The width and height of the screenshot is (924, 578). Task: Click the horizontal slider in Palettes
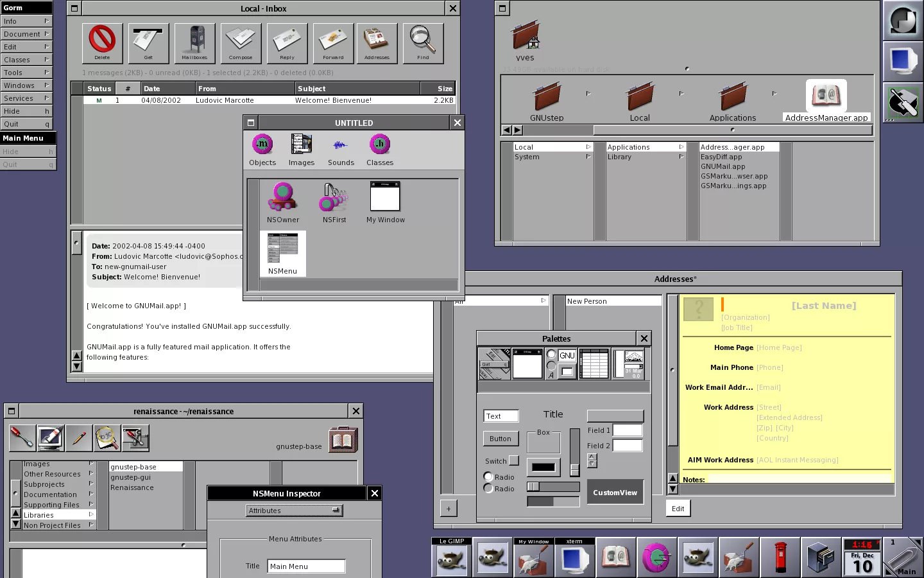coord(553,487)
